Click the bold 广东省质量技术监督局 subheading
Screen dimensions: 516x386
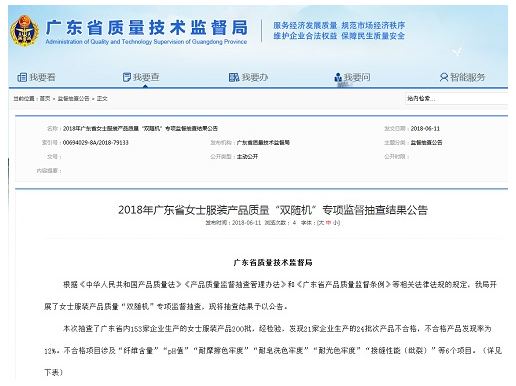tap(273, 262)
